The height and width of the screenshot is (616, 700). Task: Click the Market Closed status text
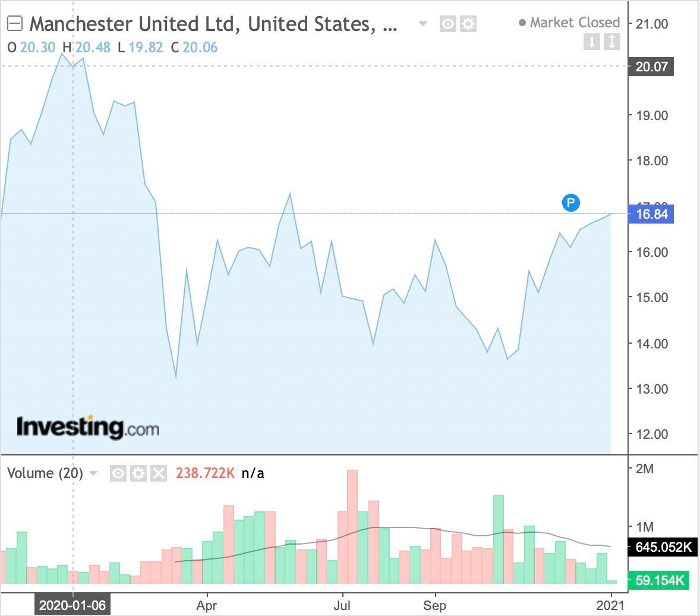574,23
